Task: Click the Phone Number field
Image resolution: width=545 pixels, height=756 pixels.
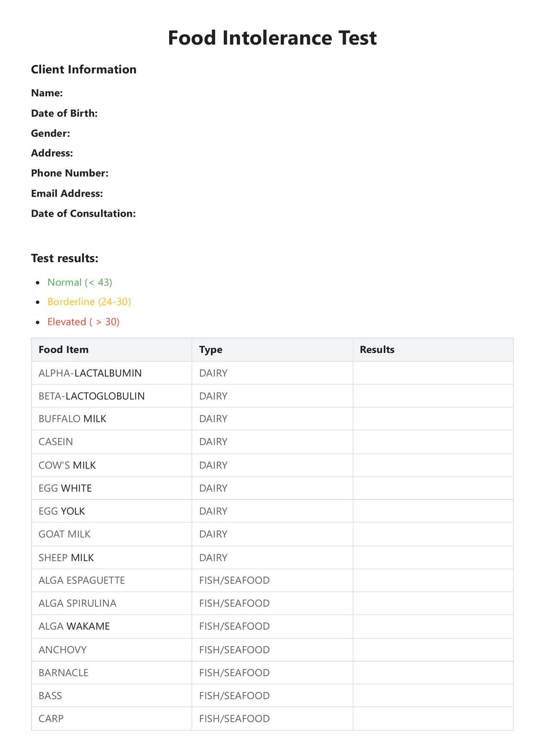Action: point(70,173)
